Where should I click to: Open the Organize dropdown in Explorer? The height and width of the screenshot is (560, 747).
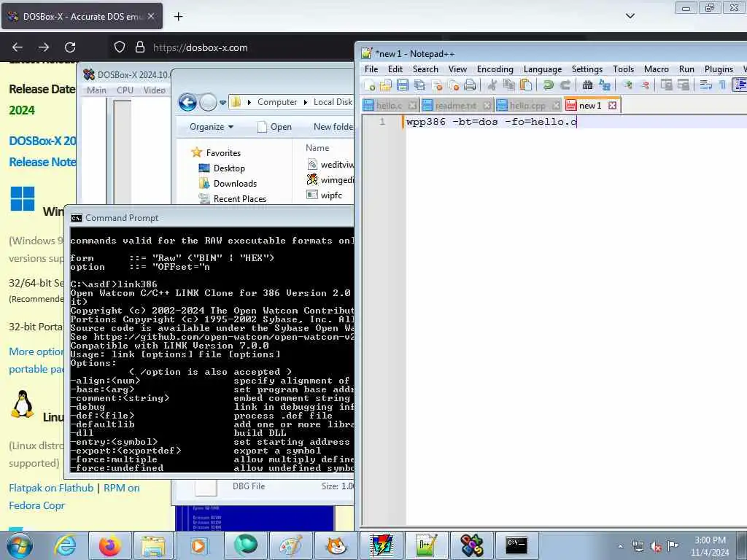pyautogui.click(x=212, y=127)
